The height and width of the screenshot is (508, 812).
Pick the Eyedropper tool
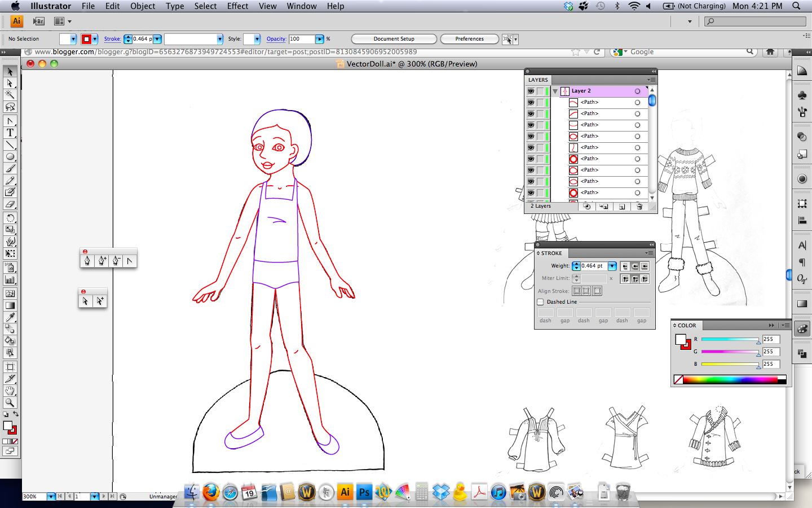(10, 317)
